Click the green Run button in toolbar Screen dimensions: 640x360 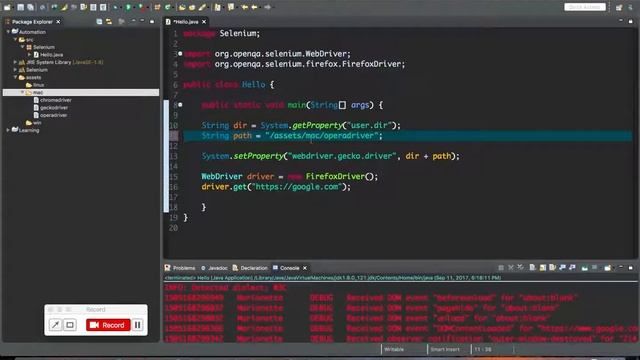tap(128, 7)
